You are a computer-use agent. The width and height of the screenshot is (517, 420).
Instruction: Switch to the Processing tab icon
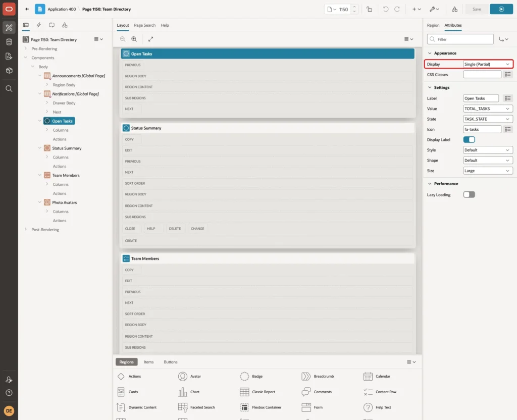coord(51,25)
